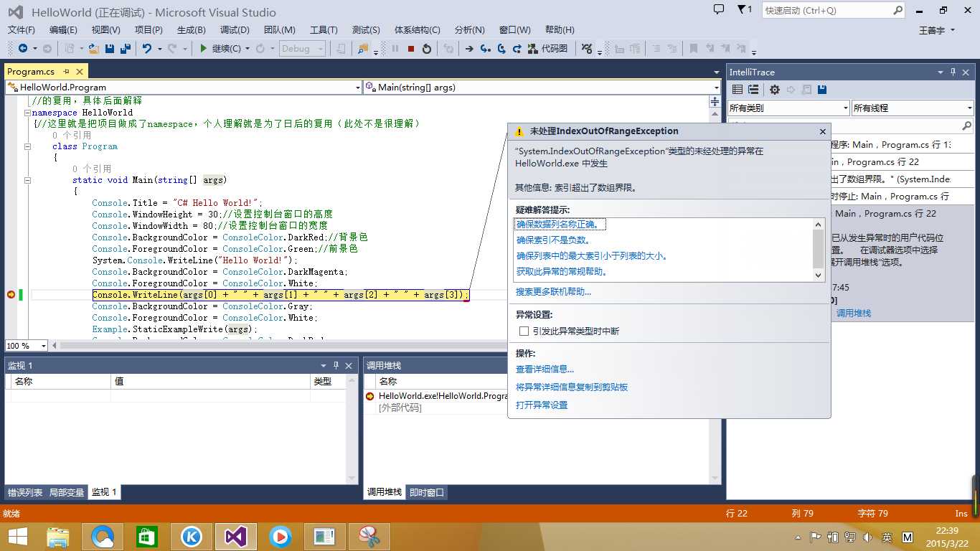Click the 获取此异常的常规帮助 link

coord(562,272)
